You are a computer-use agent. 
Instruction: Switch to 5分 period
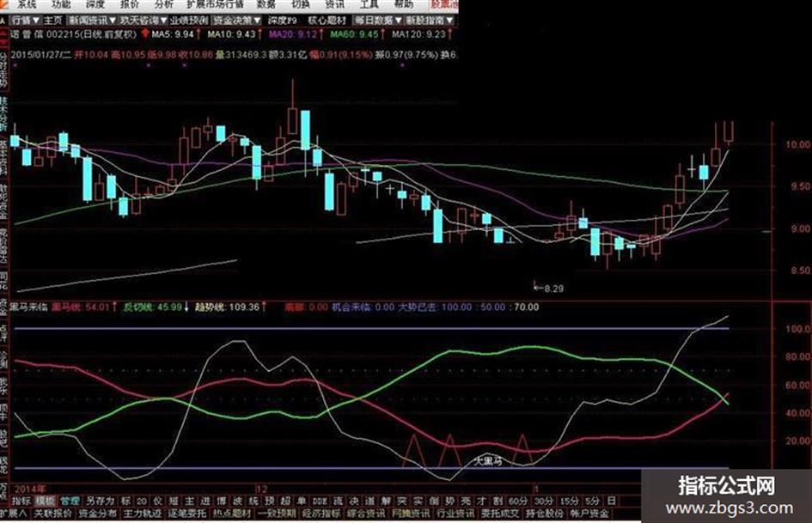(x=592, y=501)
